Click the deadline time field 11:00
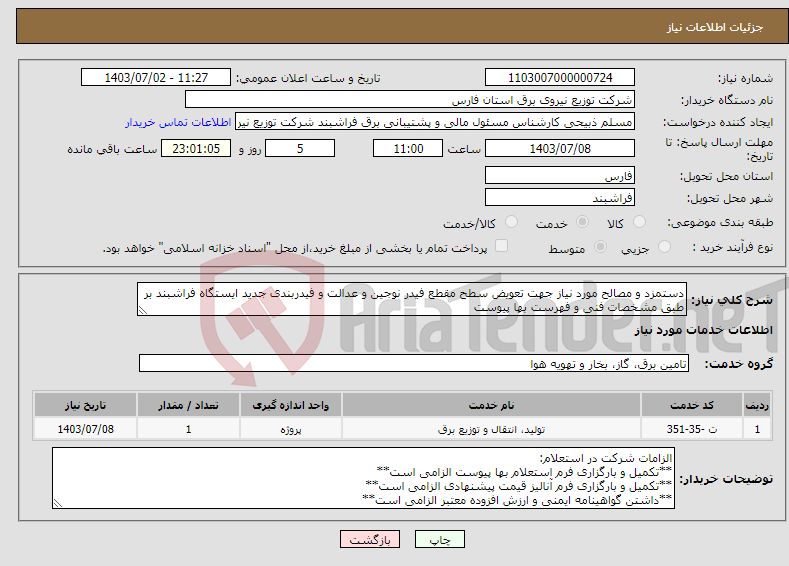Screen dimensions: 789x566 (x=408, y=148)
